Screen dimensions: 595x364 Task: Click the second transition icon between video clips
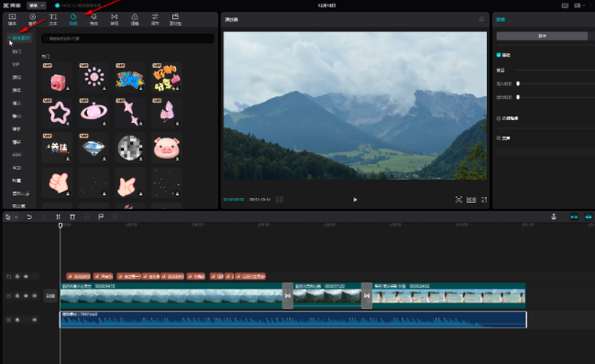pos(367,295)
